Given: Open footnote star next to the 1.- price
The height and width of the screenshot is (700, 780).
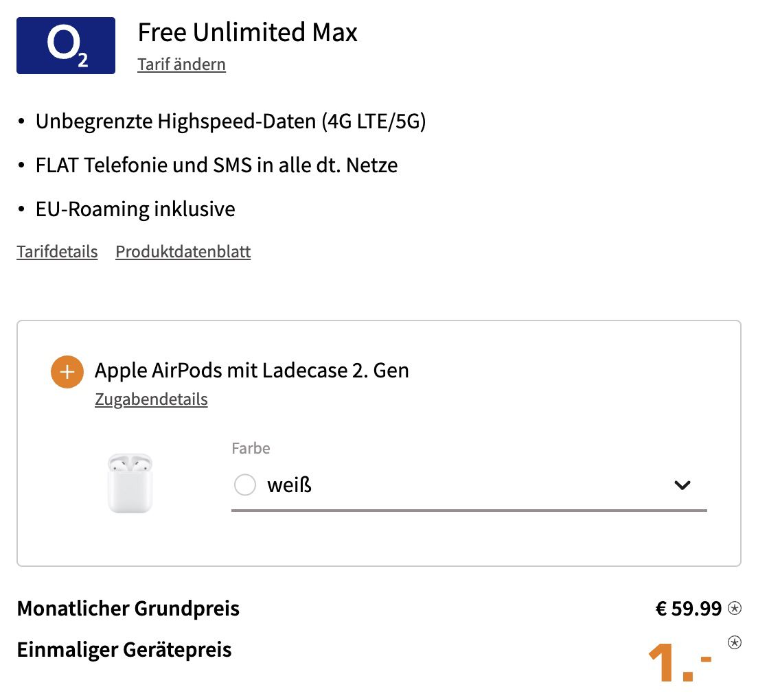Looking at the screenshot, I should point(735,643).
